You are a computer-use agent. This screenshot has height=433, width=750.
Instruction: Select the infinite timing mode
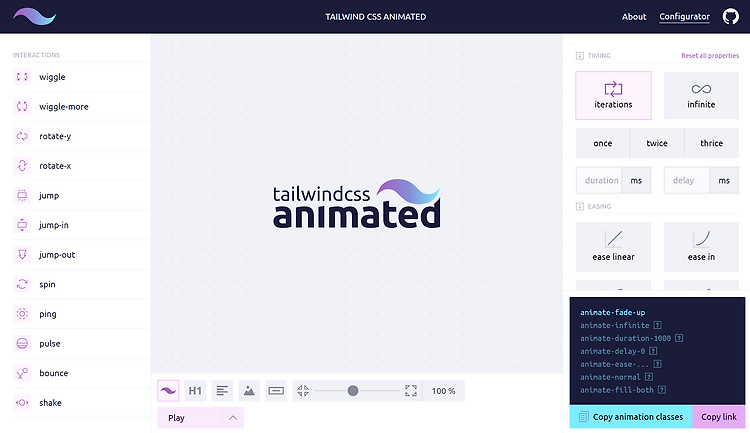coord(701,95)
